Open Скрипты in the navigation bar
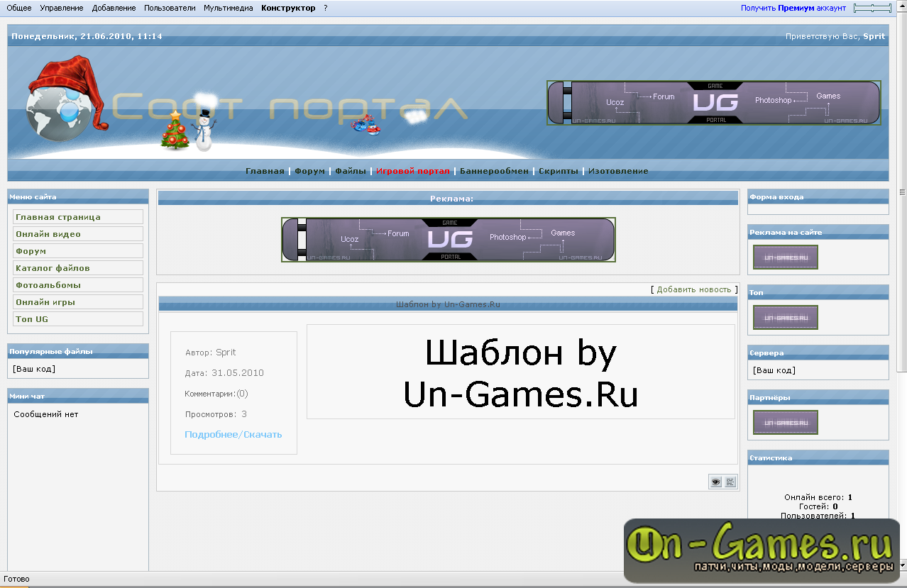Viewport: 907px width, 588px height. pyautogui.click(x=559, y=171)
